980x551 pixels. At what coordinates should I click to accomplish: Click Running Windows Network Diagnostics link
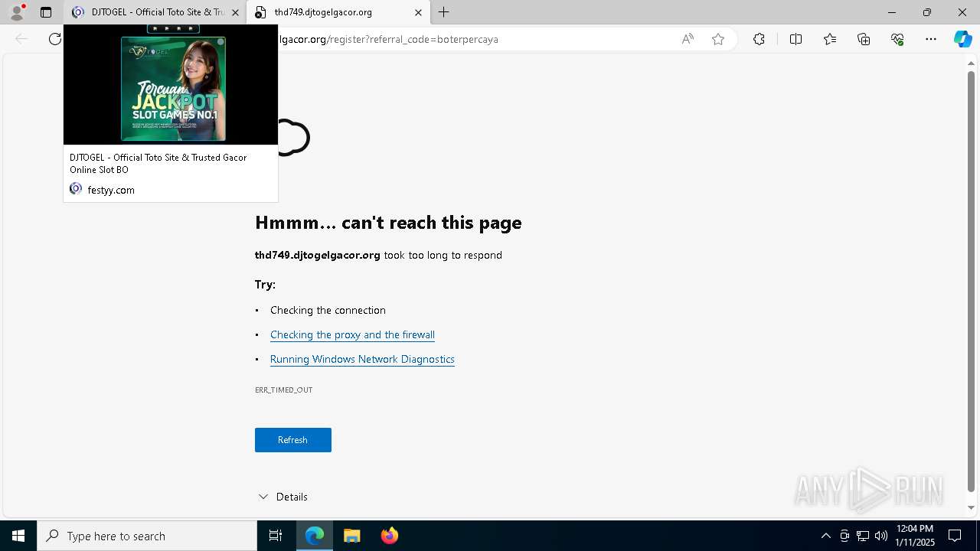pyautogui.click(x=362, y=359)
